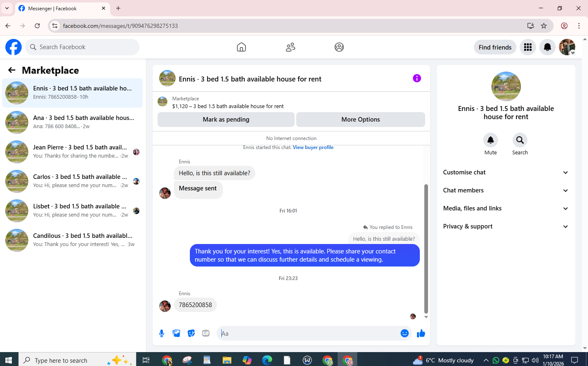Click the chat scroll down arrow
The image size is (588, 366).
pyautogui.click(x=426, y=317)
